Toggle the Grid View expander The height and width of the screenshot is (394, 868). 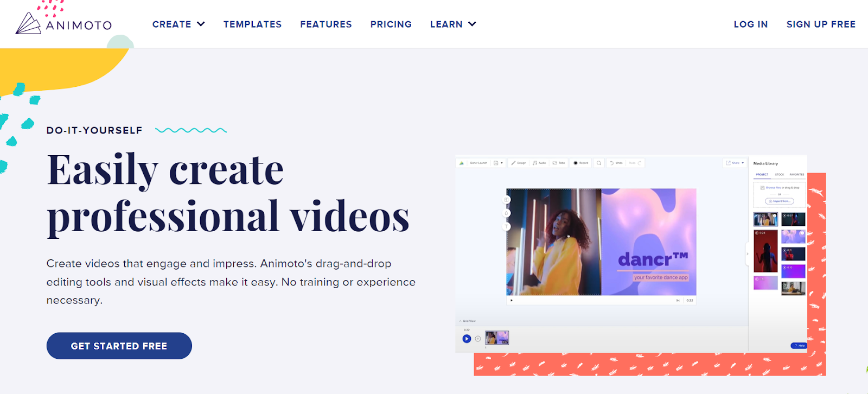[467, 321]
